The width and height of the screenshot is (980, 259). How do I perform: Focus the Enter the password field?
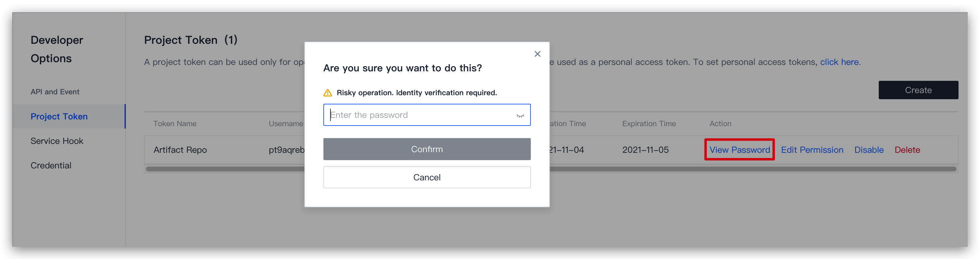(x=427, y=115)
